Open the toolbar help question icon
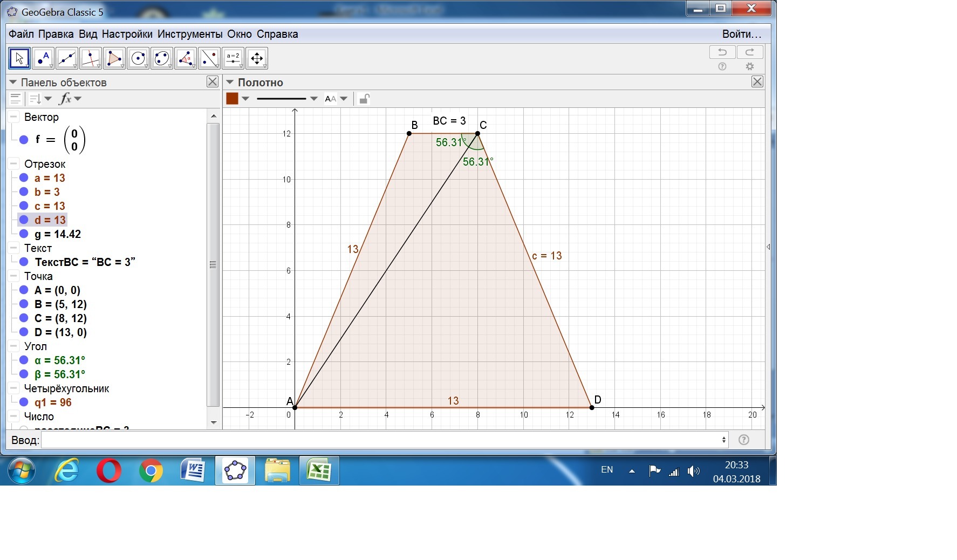This screenshot has height=560, width=957. tap(722, 66)
